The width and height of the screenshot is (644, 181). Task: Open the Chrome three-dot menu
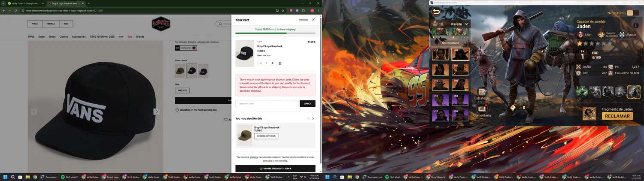point(318,10)
